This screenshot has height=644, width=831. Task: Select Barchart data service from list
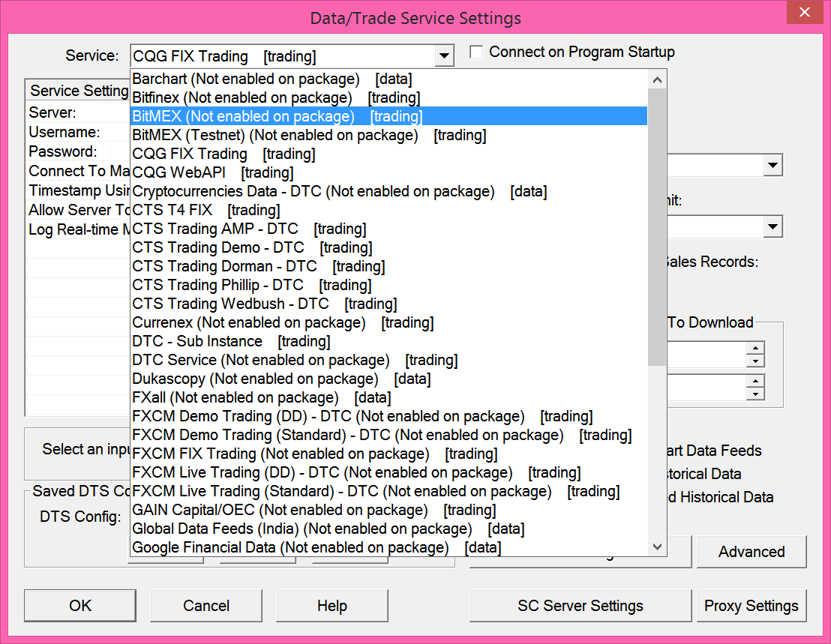388,79
